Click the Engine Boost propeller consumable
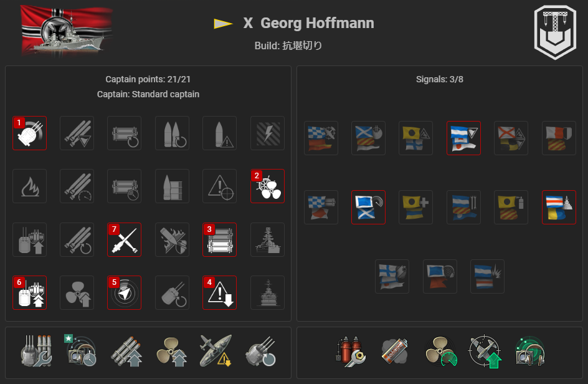The image size is (588, 384). (x=441, y=352)
